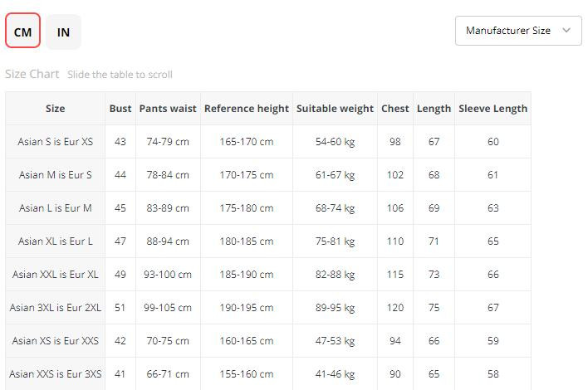Click the Size Chart heading text
The height and width of the screenshot is (390, 588).
click(32, 74)
